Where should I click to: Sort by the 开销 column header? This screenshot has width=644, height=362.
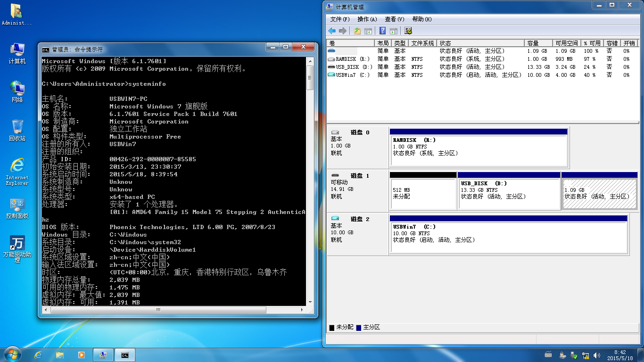tap(629, 43)
